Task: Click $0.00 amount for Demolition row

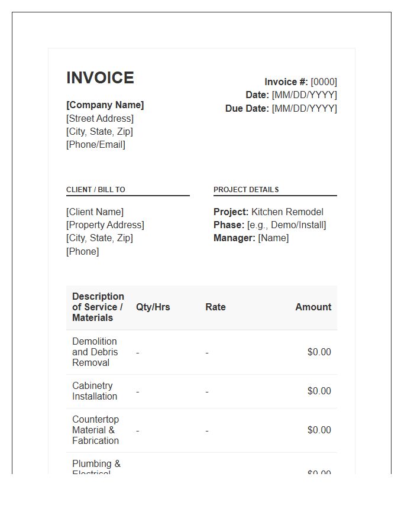Action: point(319,352)
